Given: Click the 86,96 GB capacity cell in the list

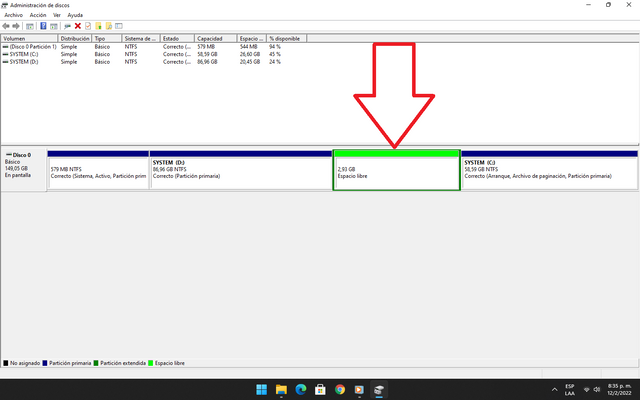Looking at the screenshot, I should pos(207,62).
